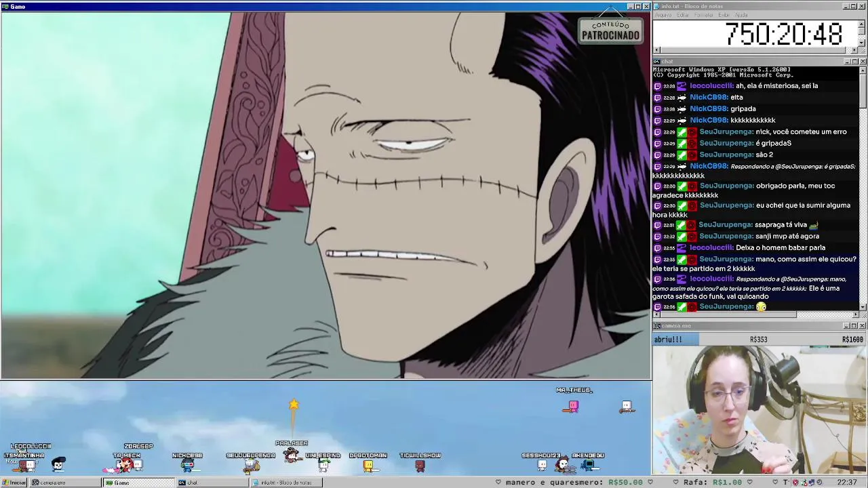Image resolution: width=868 pixels, height=488 pixels.
Task: Click the SeuJurupenga character avatar
Action: 252,465
